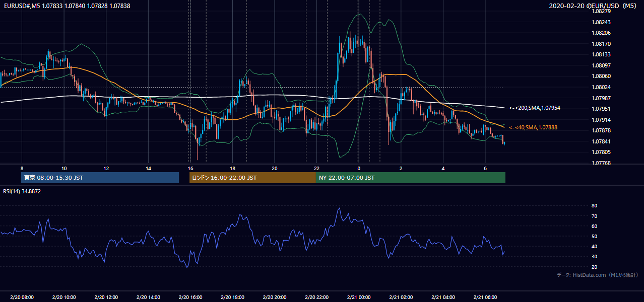This screenshot has height=302, width=644.
Task: Click price level 1.08024 on the axis
Action: tap(601, 87)
